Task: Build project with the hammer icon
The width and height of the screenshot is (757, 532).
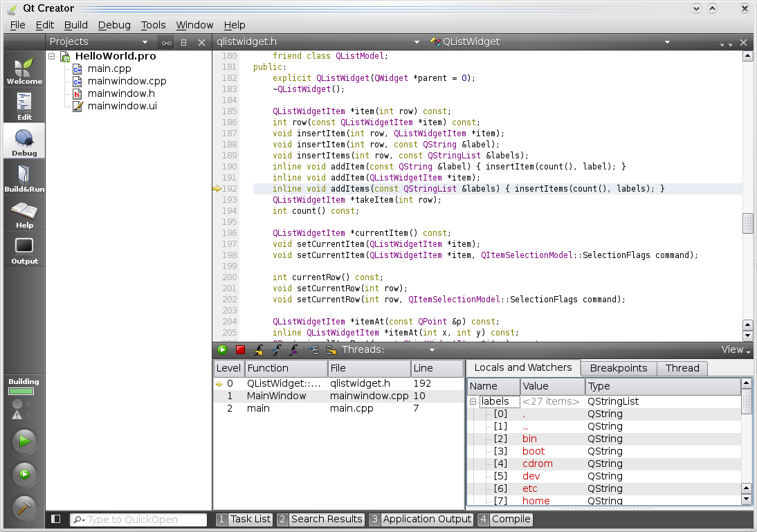Action: [24, 507]
